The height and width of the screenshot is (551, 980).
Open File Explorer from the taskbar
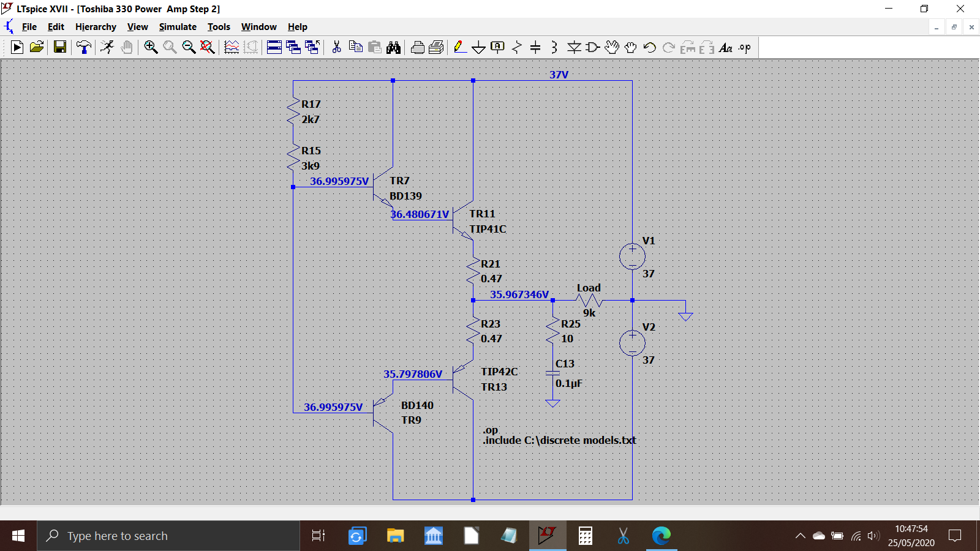395,536
